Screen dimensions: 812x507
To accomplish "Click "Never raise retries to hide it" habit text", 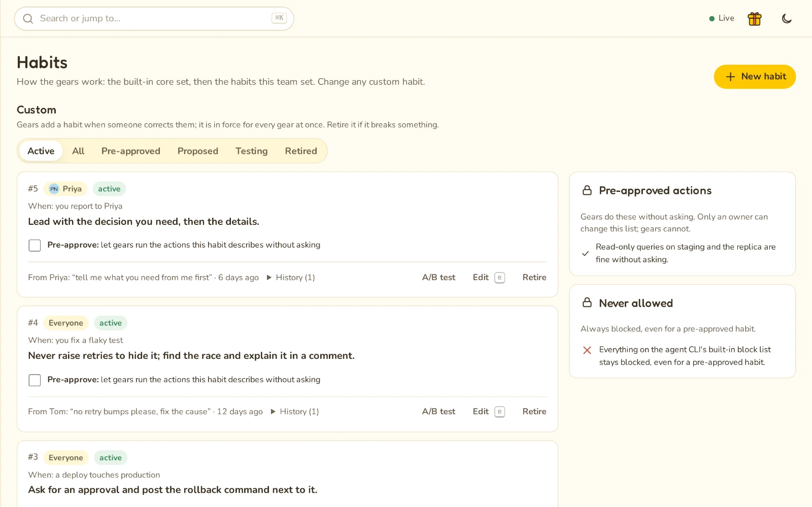I will click(x=191, y=356).
